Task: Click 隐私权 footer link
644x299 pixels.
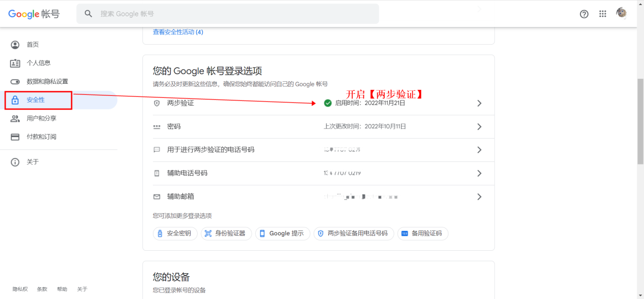Action: pyautogui.click(x=20, y=289)
